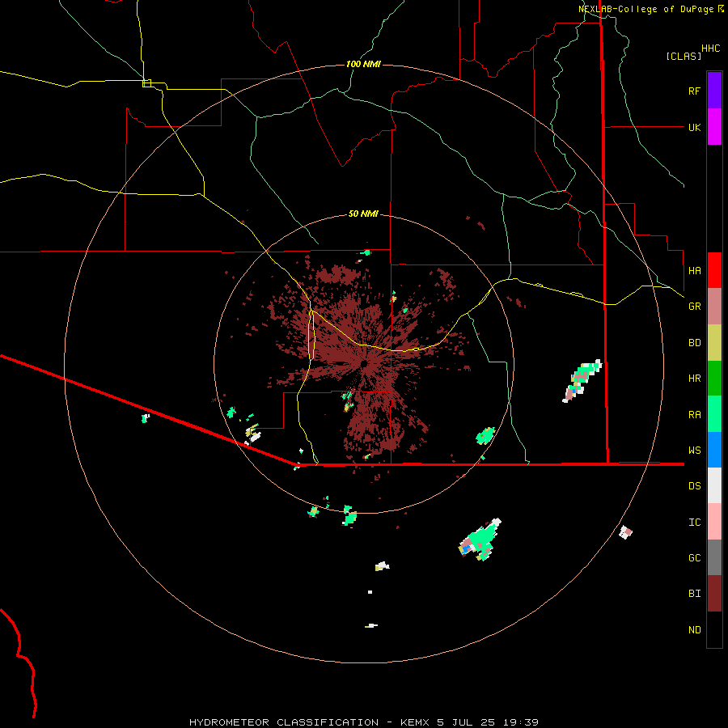Click the 'BD' legend label
Image resolution: width=728 pixels, height=728 pixels.
[694, 343]
